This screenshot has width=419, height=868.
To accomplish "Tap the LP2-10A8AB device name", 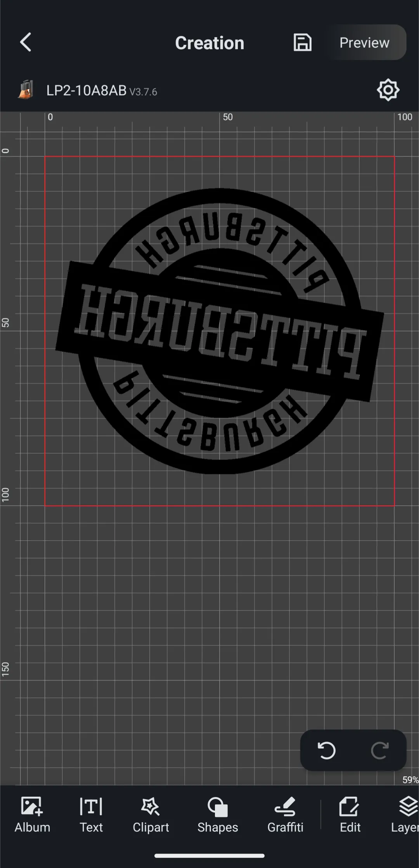I will [87, 90].
